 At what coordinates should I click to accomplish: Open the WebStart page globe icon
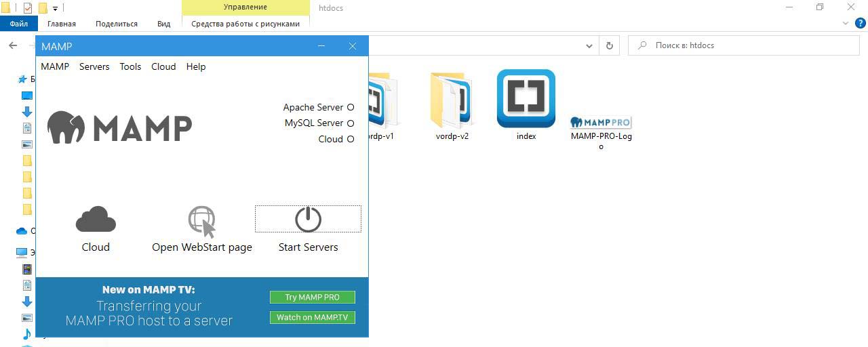(x=201, y=222)
